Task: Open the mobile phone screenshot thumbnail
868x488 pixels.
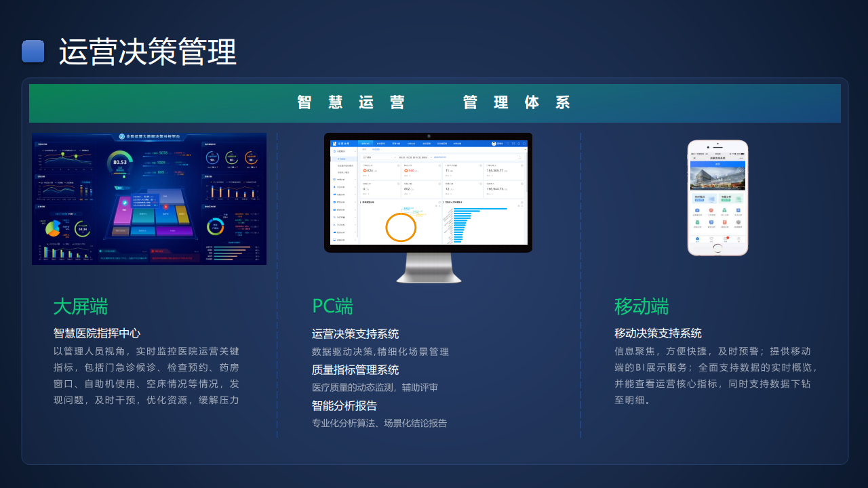Action: pos(717,198)
